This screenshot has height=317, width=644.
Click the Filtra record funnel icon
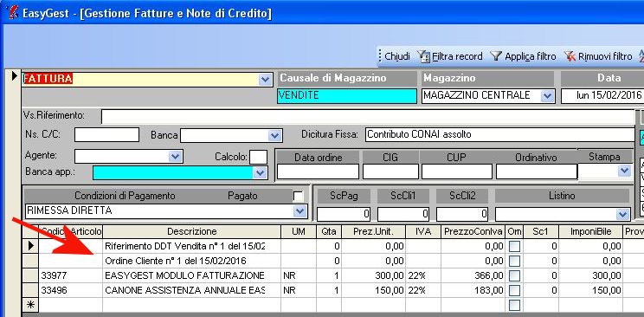423,56
